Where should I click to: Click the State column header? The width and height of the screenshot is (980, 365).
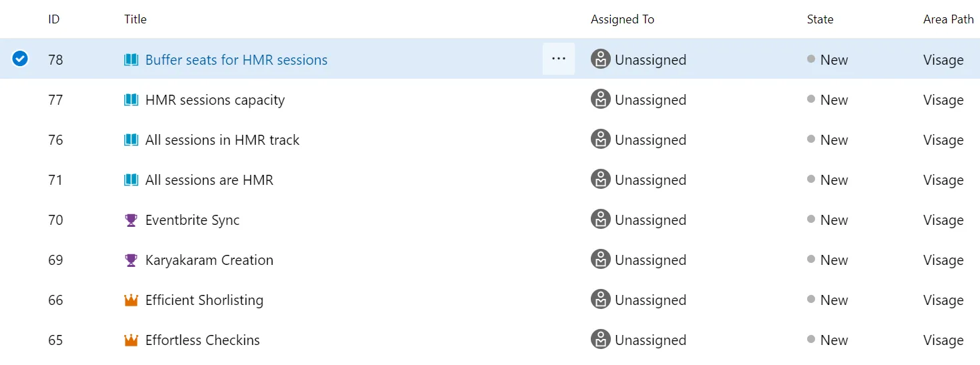point(820,19)
